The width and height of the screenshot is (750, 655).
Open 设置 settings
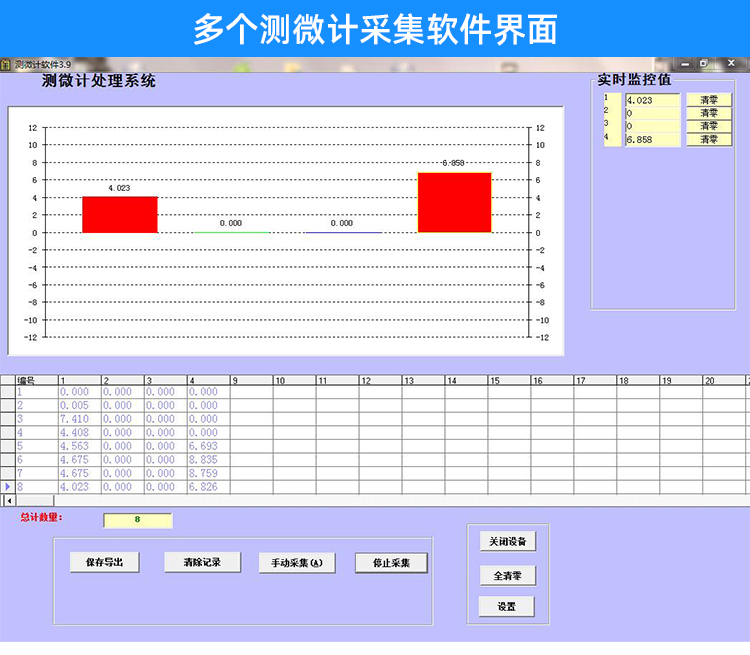point(507,606)
